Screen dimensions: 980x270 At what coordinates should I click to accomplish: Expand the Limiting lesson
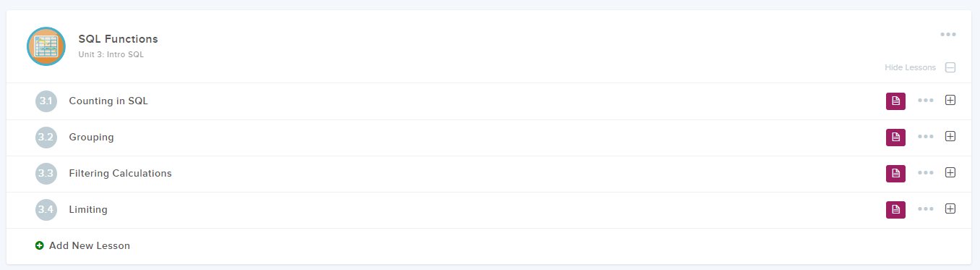(950, 208)
